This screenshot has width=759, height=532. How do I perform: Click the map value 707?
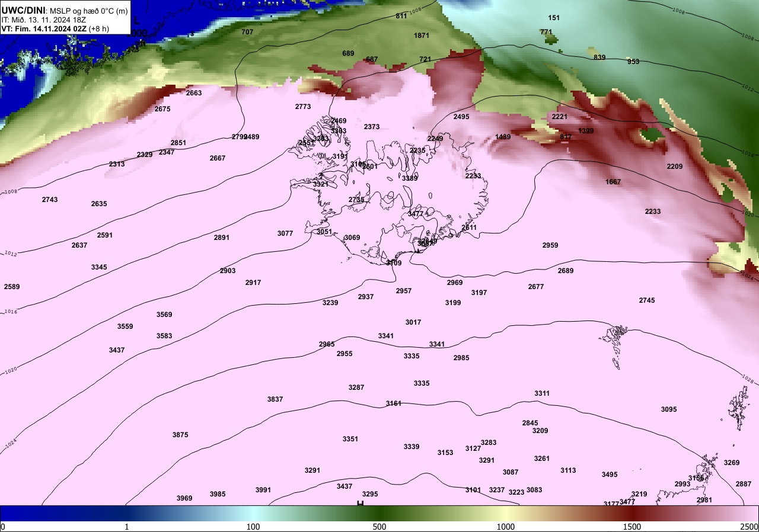pyautogui.click(x=247, y=32)
